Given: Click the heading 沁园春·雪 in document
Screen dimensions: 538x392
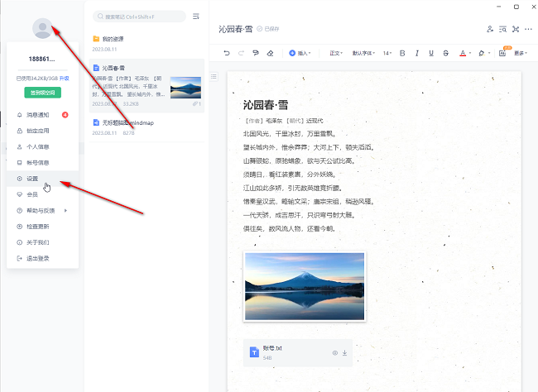Looking at the screenshot, I should 266,105.
